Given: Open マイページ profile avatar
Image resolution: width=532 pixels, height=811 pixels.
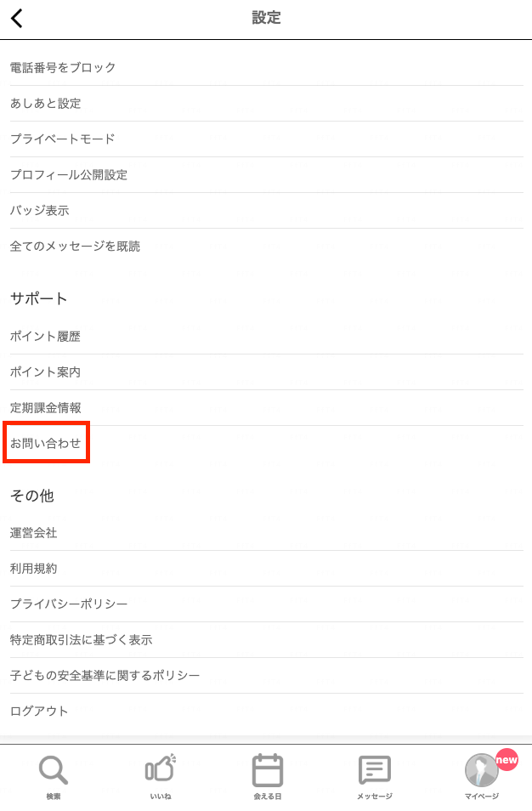Looking at the screenshot, I should pyautogui.click(x=481, y=770).
